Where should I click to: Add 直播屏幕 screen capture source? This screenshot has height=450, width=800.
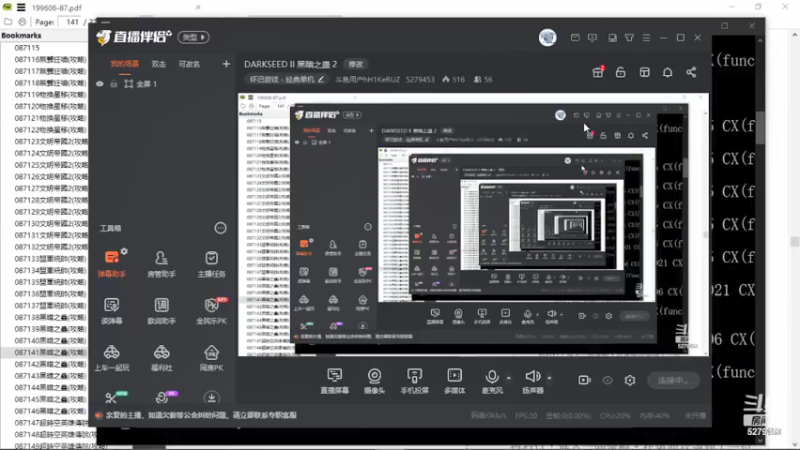pos(335,381)
